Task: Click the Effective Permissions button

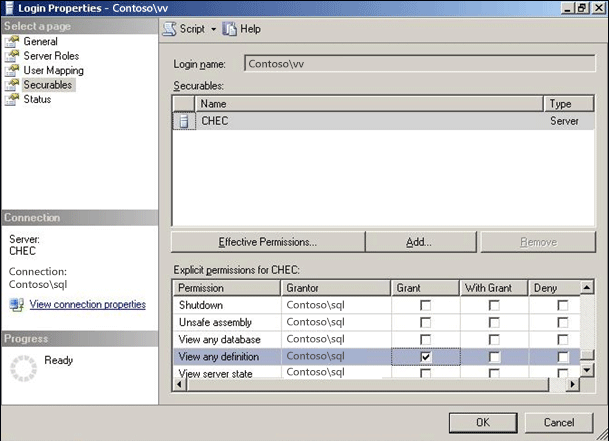Action: tap(267, 242)
